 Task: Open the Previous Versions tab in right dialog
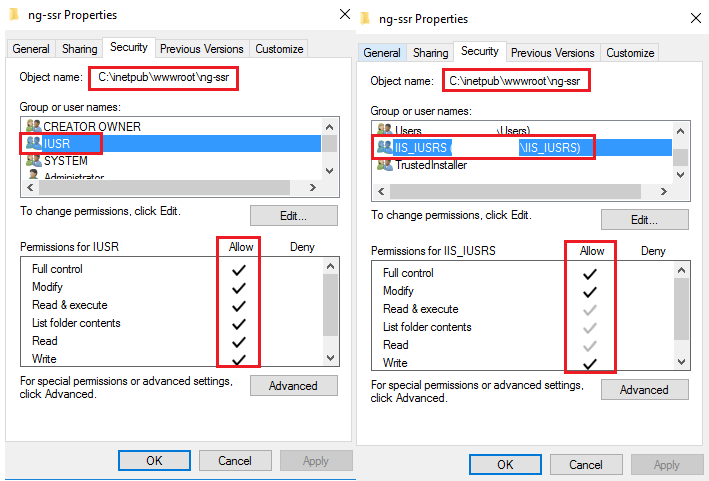coord(553,52)
